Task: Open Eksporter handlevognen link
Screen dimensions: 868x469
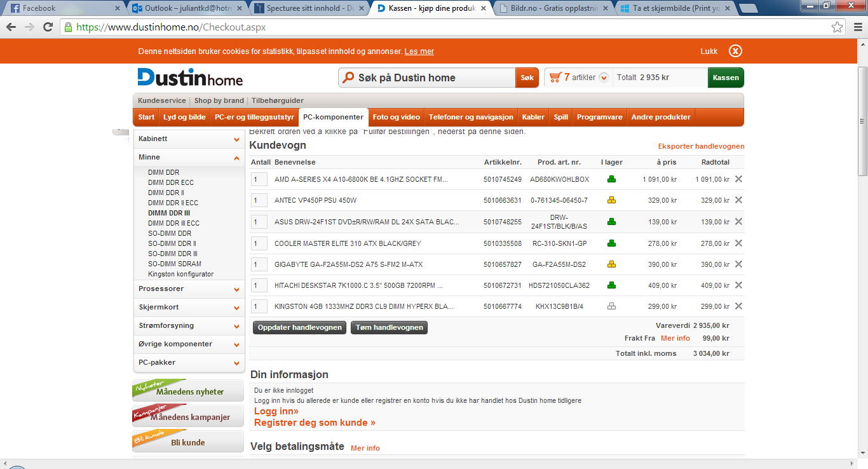Action: pos(701,146)
